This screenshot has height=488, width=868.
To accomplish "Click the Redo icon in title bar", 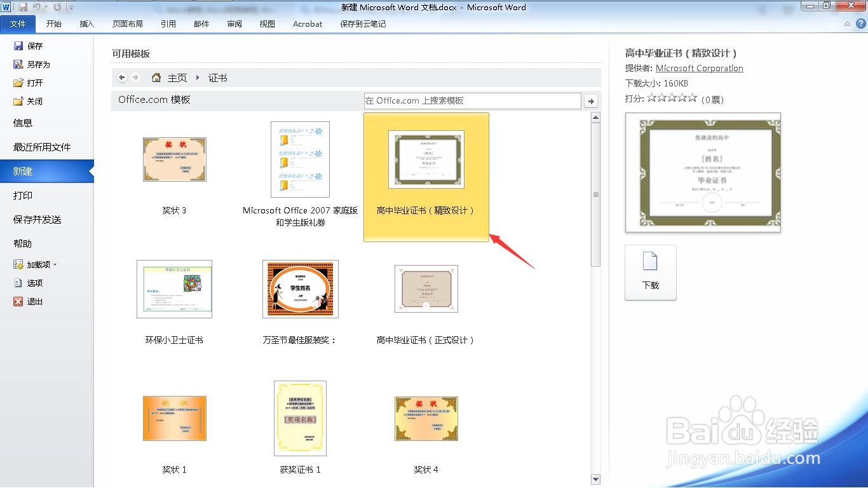I will pos(57,7).
